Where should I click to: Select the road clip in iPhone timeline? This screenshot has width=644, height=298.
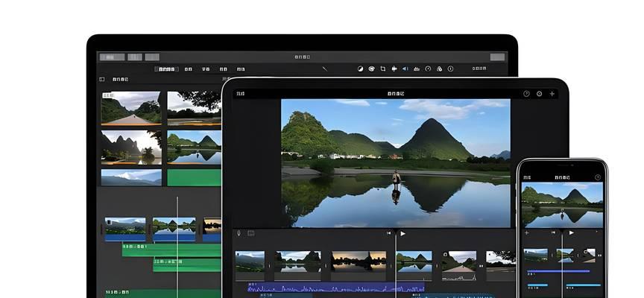(x=590, y=255)
